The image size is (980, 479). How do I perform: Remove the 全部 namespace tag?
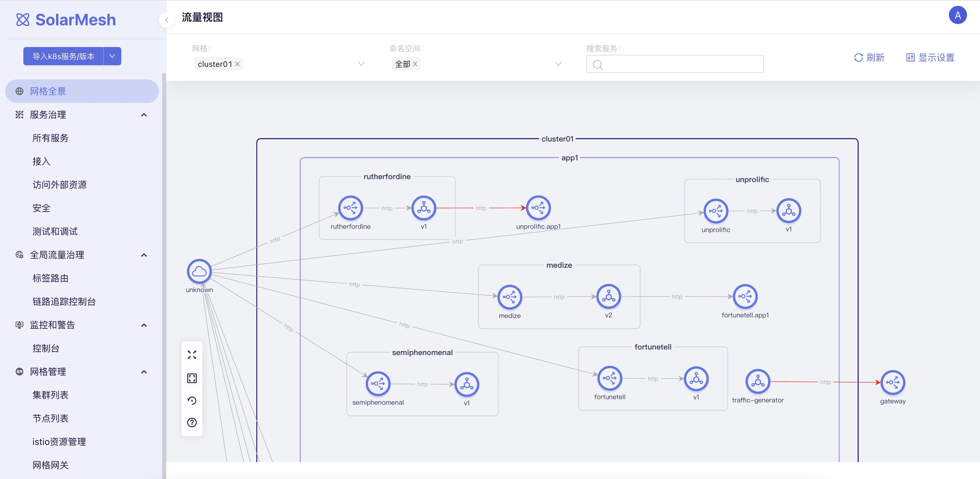point(415,64)
